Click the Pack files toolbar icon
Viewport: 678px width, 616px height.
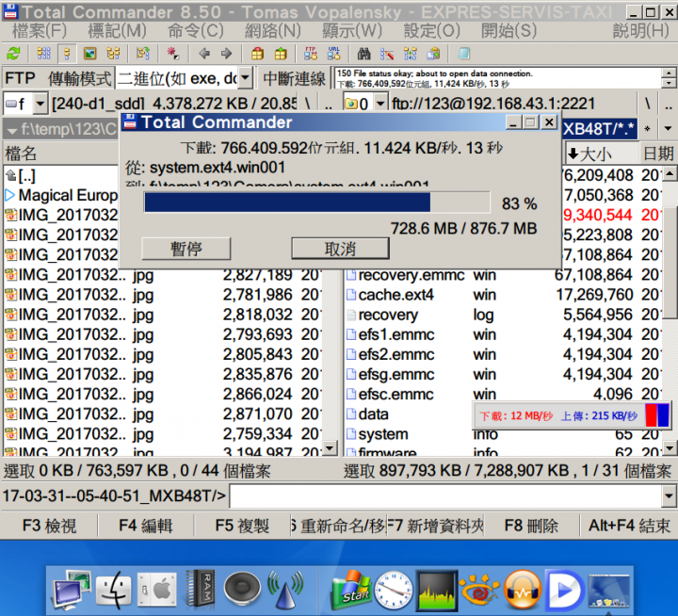click(x=257, y=54)
